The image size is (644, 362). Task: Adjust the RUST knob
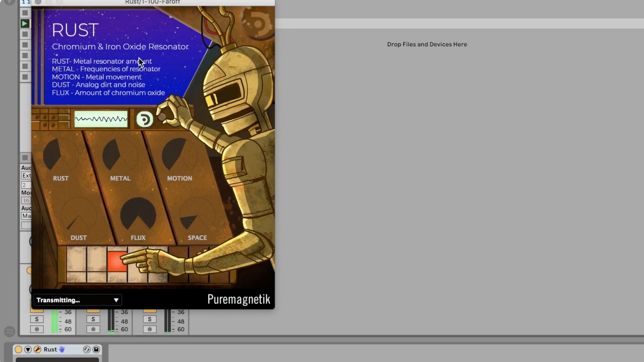pos(61,155)
